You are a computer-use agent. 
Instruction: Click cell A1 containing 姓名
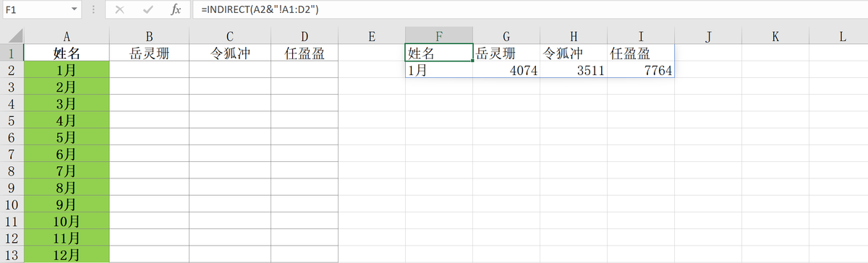pyautogui.click(x=67, y=53)
